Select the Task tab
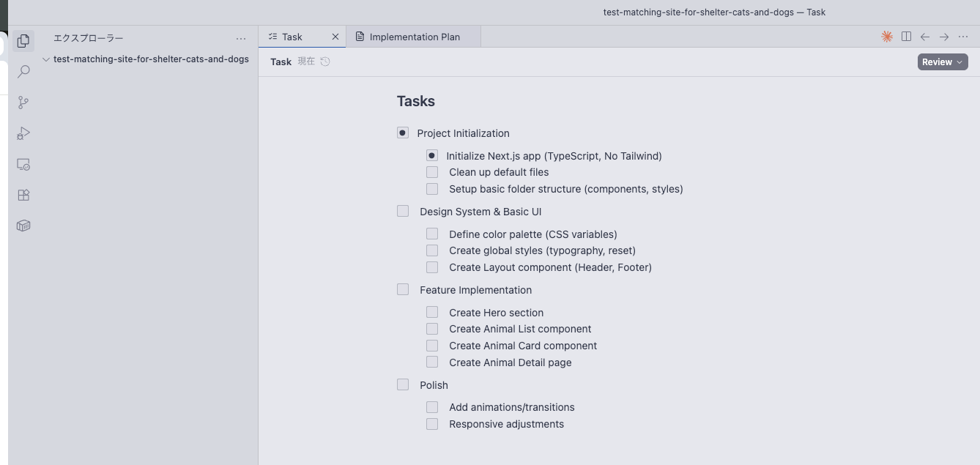 292,37
